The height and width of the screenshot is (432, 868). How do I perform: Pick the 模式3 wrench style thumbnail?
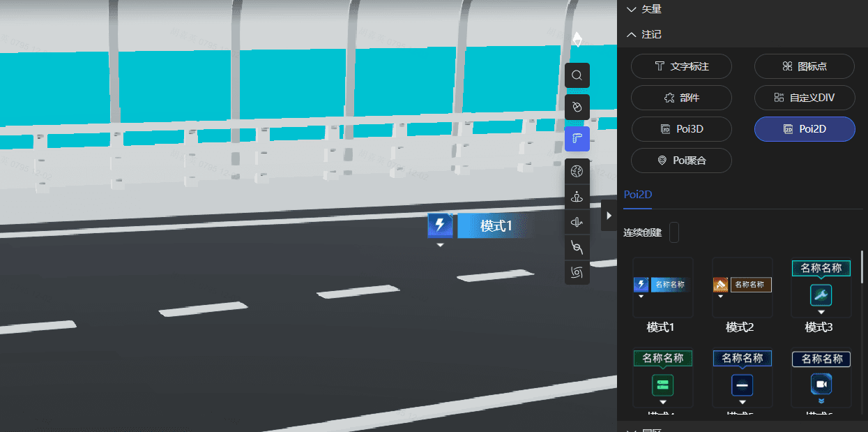[x=821, y=288]
